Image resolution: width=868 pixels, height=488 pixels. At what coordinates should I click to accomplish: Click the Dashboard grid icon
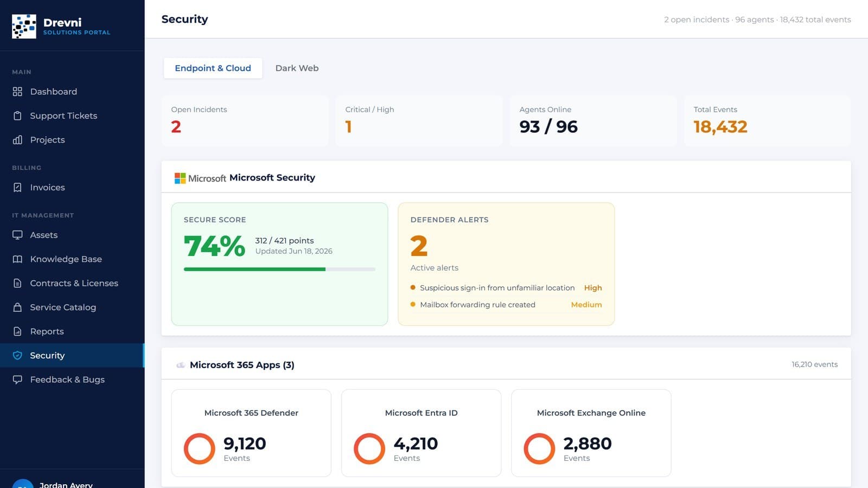tap(17, 92)
